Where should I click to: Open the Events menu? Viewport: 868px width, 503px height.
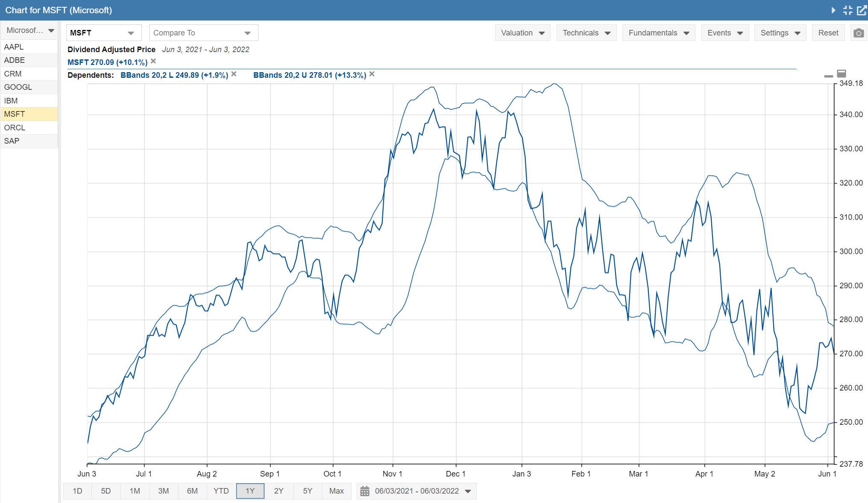click(725, 33)
